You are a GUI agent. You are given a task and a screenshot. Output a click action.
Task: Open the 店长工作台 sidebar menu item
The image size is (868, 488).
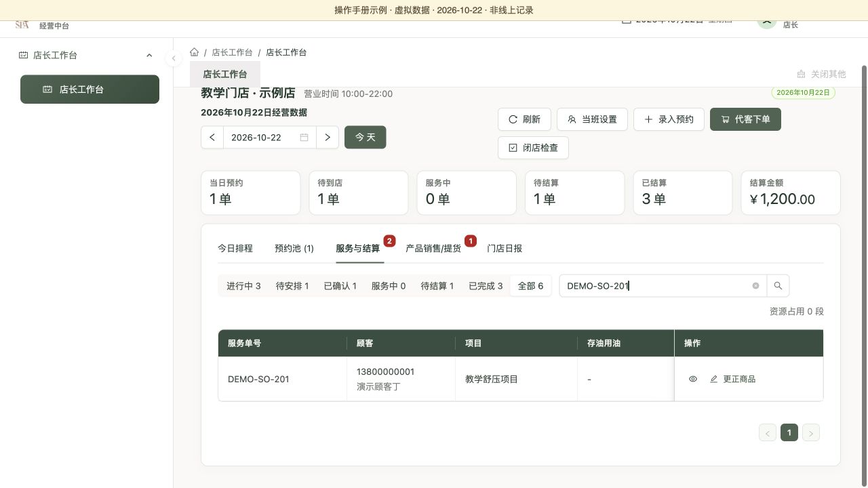(x=90, y=89)
